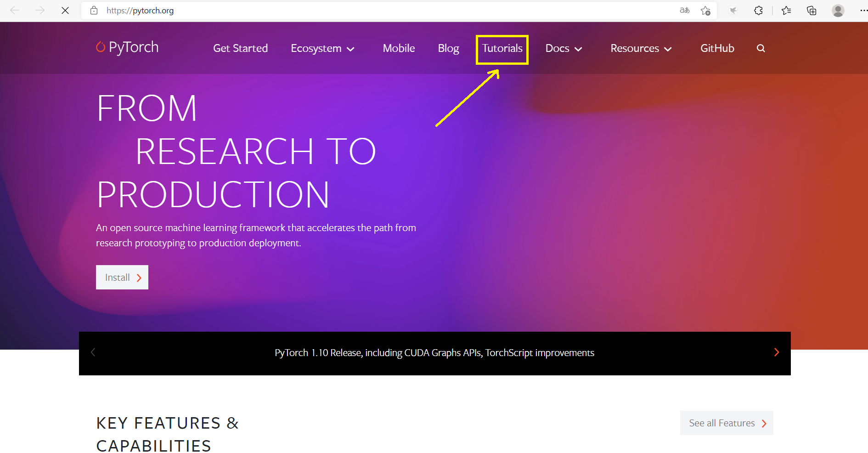Open the Get Started page
Screen dimensions: 868x453
240,48
